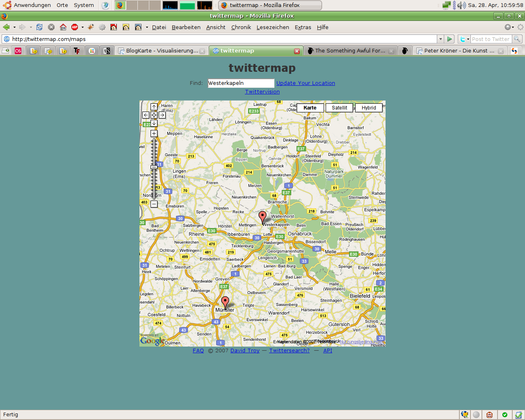This screenshot has width=525, height=420.
Task: Reload the twittermap page
Action: coord(39,27)
